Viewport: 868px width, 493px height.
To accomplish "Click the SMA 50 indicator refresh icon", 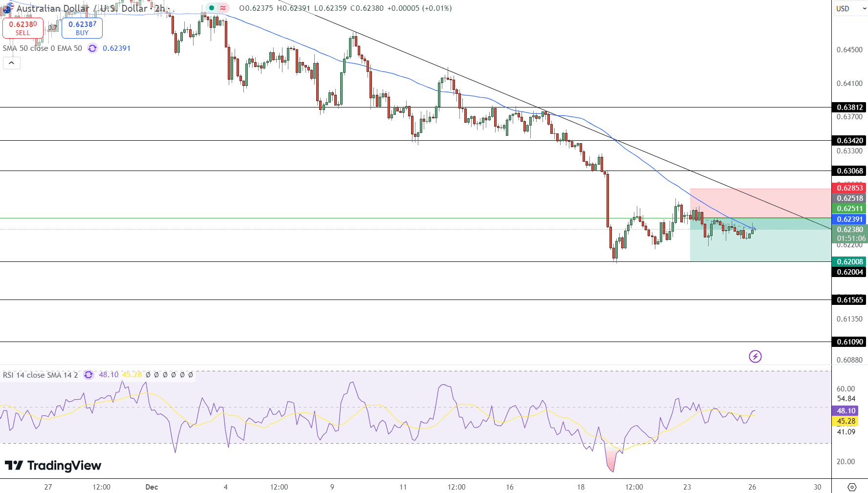I will click(92, 48).
